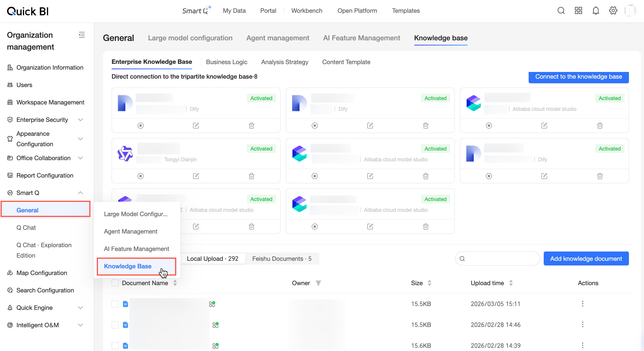Collapse the Smart Q section
The height and width of the screenshot is (351, 644).
[81, 193]
